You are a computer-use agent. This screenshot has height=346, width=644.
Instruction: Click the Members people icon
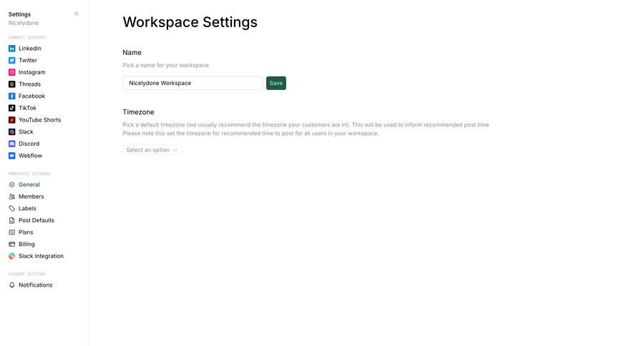12,197
